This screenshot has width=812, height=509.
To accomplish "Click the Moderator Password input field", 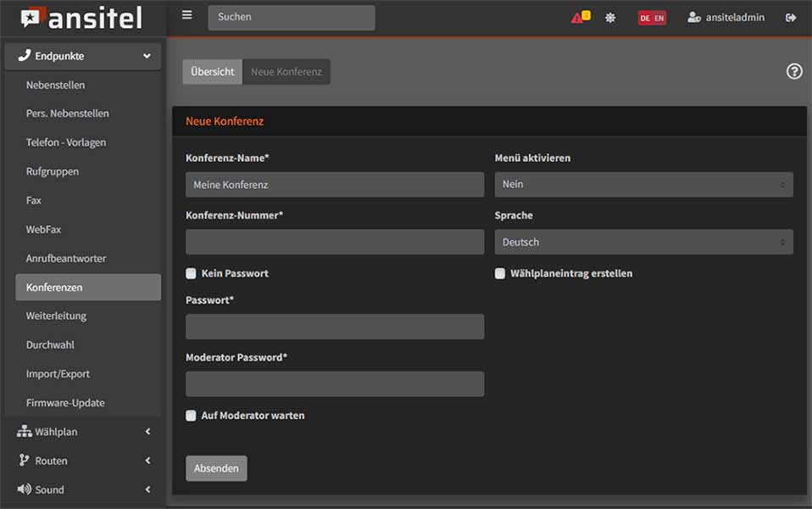I will (x=335, y=384).
